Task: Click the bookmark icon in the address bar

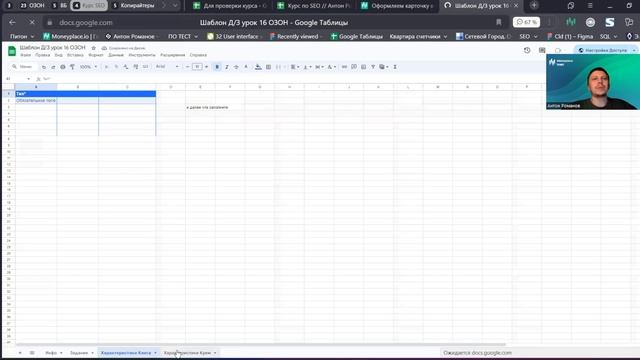Action: click(x=499, y=22)
